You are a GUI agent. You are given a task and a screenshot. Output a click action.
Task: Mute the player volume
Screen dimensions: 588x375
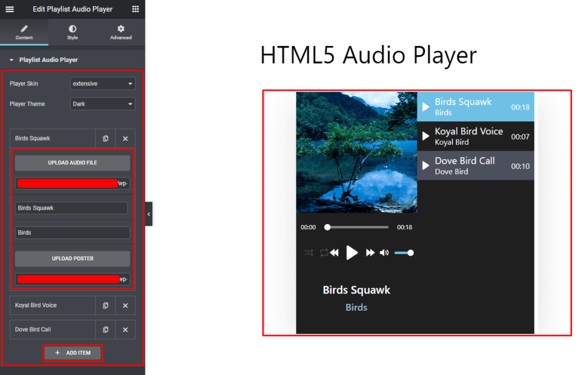pyautogui.click(x=384, y=252)
